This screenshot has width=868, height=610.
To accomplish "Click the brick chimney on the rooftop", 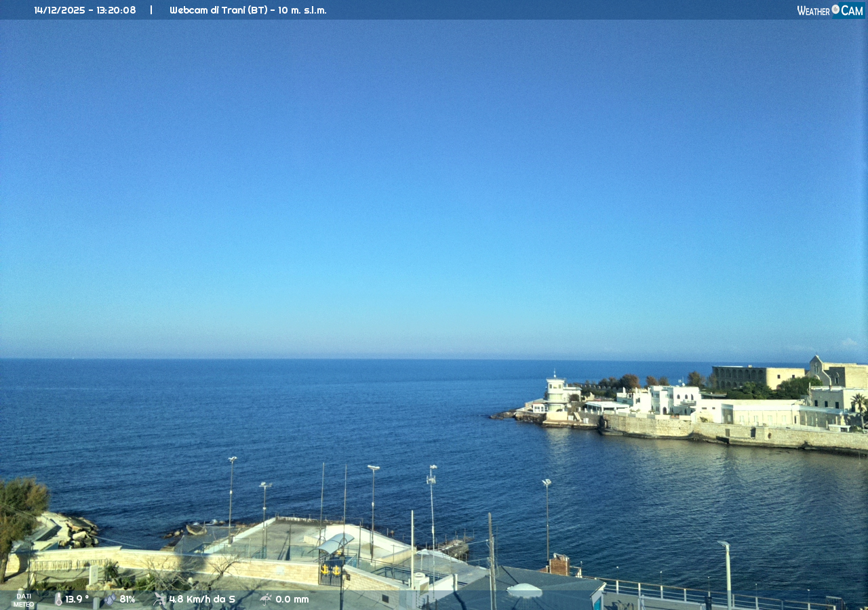I will 559,564.
